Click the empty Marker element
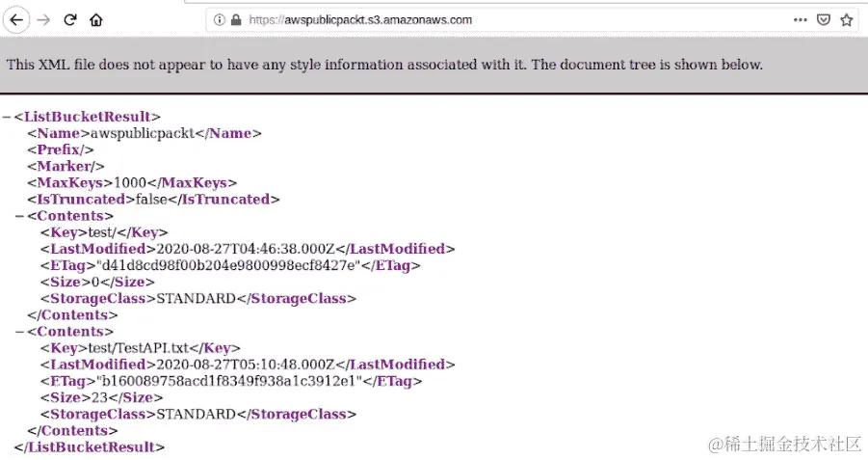Screen dimensions: 868x460 tap(66, 166)
